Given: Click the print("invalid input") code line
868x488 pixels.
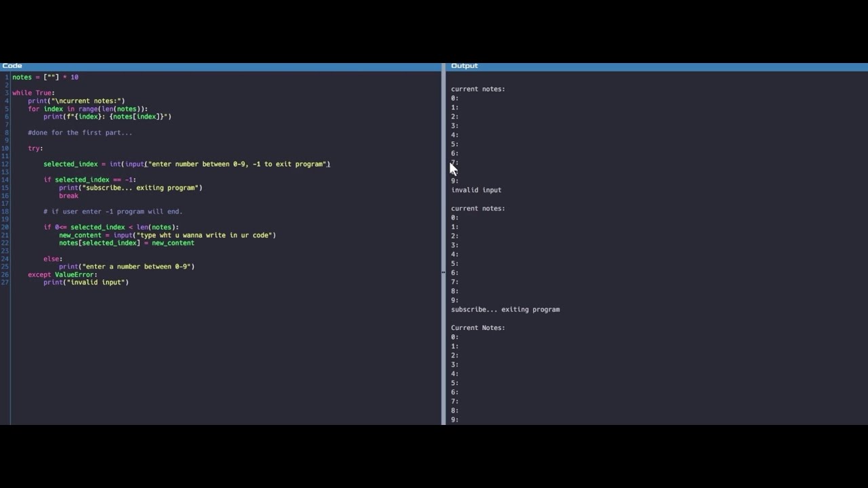Looking at the screenshot, I should coord(85,283).
